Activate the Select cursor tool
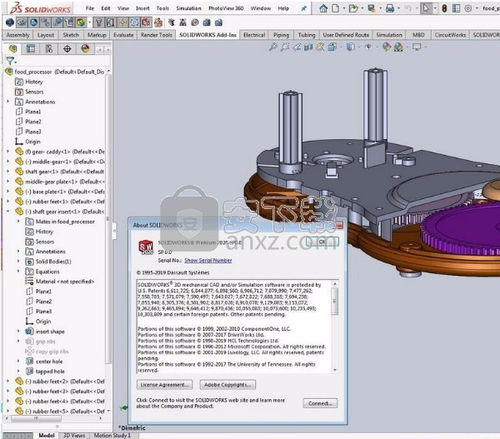The image size is (500, 439). point(426,8)
